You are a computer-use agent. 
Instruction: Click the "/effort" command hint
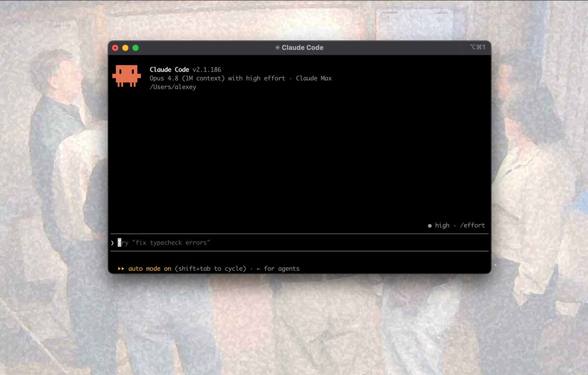click(472, 226)
